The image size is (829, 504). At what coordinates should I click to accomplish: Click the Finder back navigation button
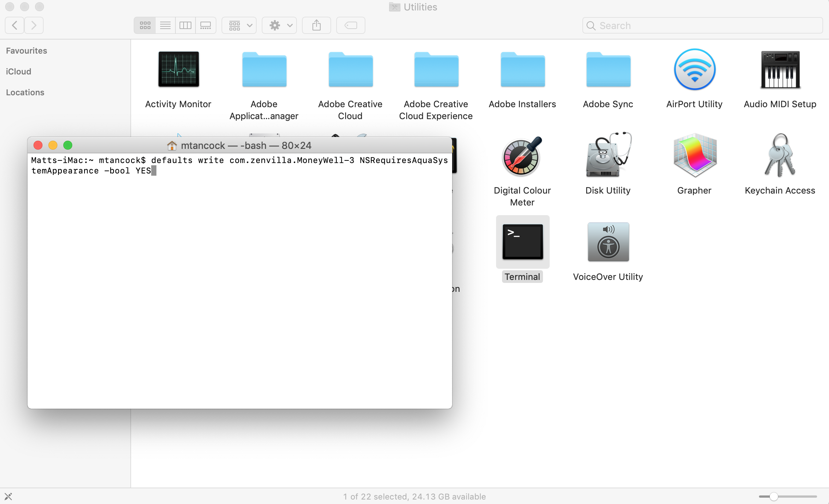tap(15, 26)
